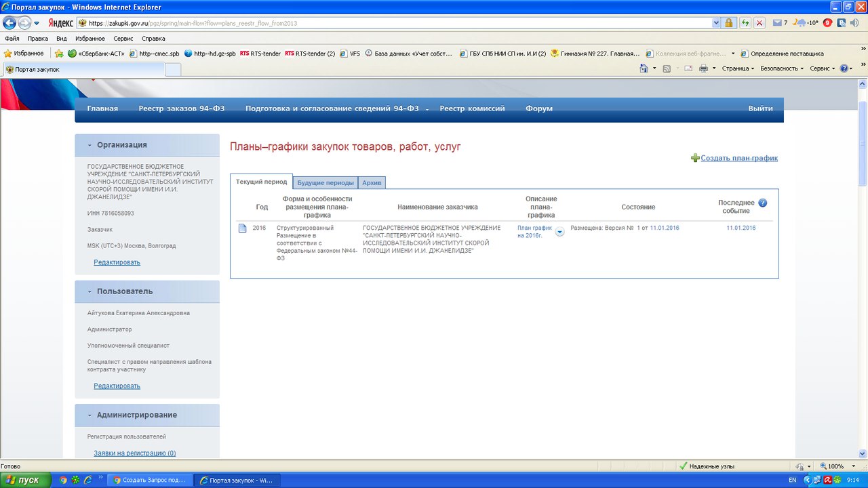
Task: Click Редактировать under Организация
Action: [x=117, y=262]
